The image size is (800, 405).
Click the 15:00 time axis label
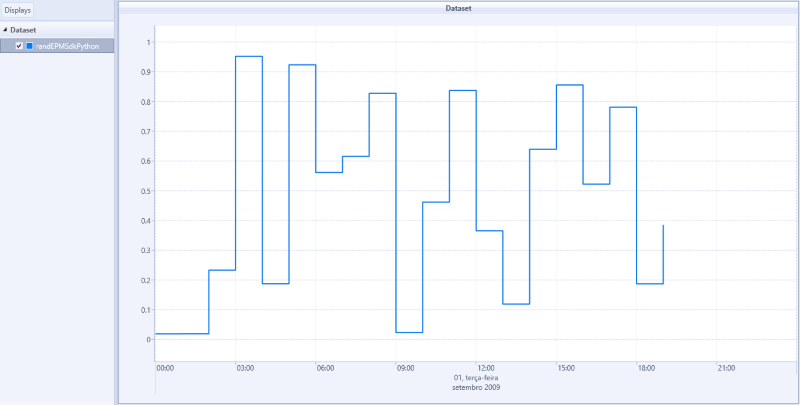click(x=565, y=368)
